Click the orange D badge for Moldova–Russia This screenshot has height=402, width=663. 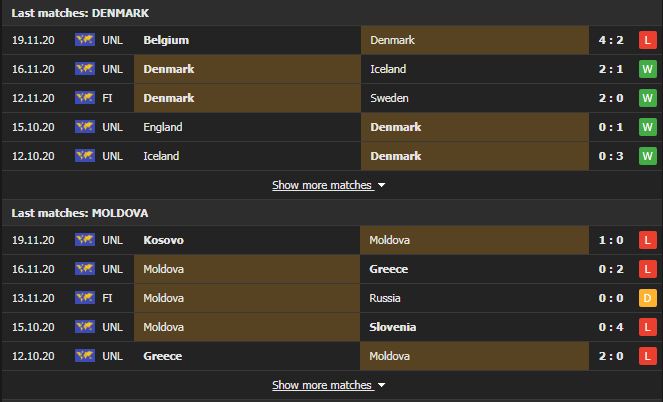pyautogui.click(x=647, y=298)
